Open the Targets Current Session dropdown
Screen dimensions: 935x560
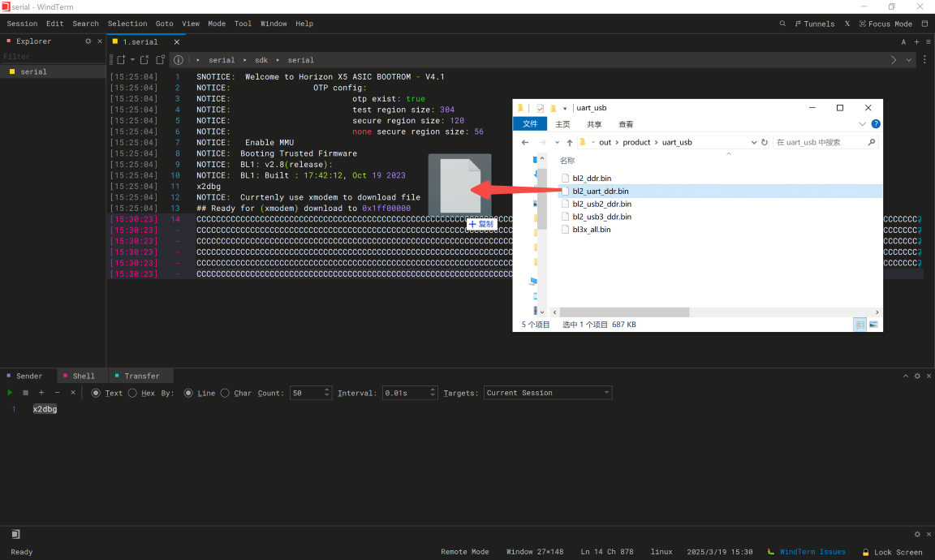pos(548,393)
